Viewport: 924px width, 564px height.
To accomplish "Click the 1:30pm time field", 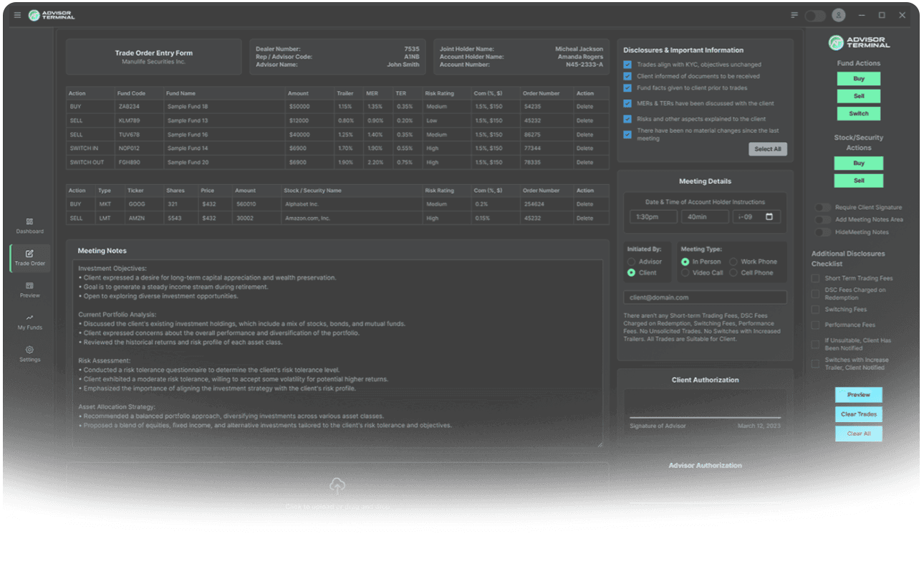I will point(653,216).
